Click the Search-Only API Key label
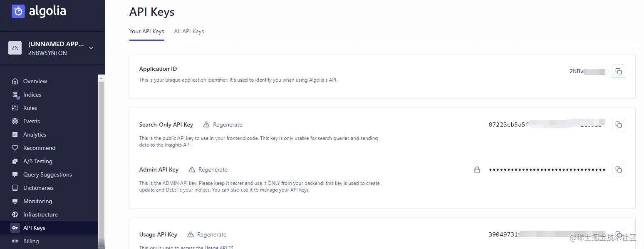644x249 pixels. (166, 124)
